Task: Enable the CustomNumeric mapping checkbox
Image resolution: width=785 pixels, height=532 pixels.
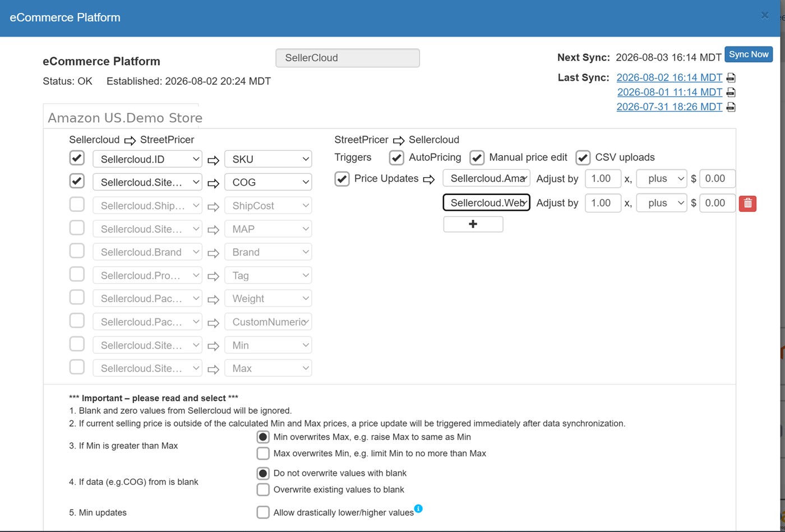Action: [x=77, y=321]
